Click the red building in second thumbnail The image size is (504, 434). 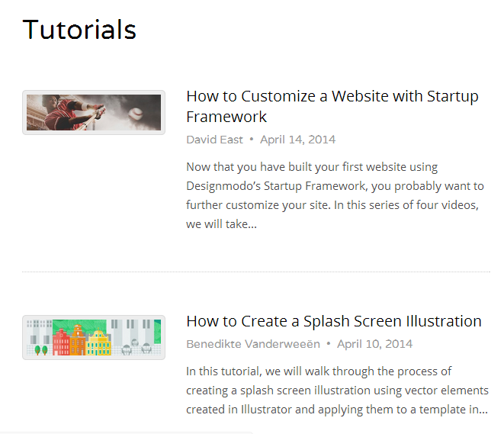pyautogui.click(x=61, y=342)
